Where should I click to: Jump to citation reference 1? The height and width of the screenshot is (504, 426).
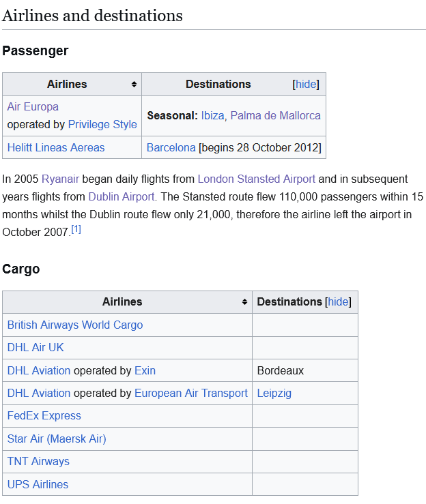click(x=76, y=230)
